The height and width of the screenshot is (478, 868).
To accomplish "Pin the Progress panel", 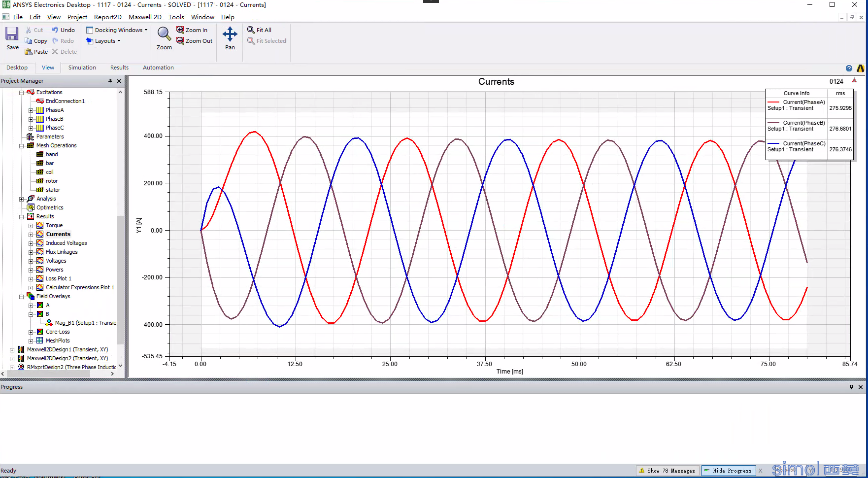I will click(x=851, y=387).
